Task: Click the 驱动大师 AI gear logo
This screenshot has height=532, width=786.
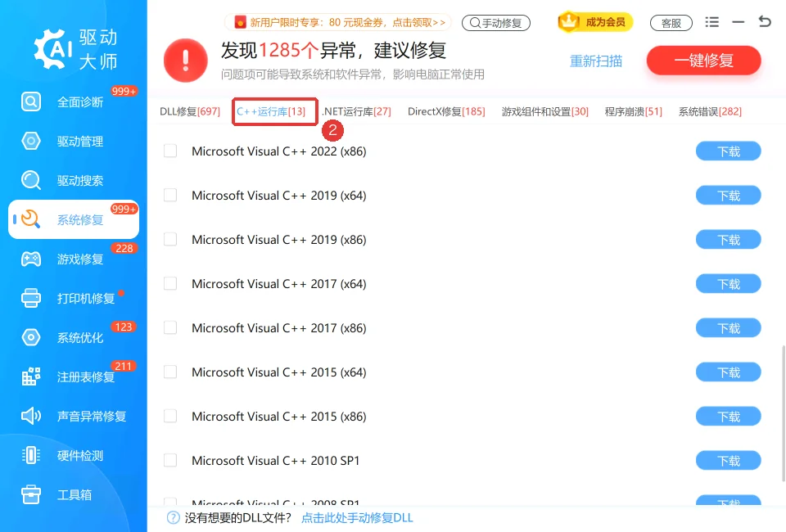Action: coord(52,48)
